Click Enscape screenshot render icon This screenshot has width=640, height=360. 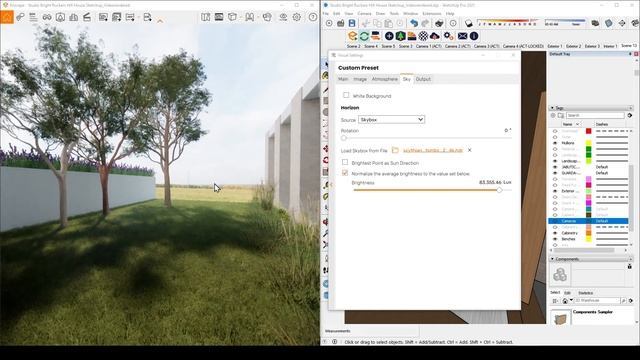(103, 17)
